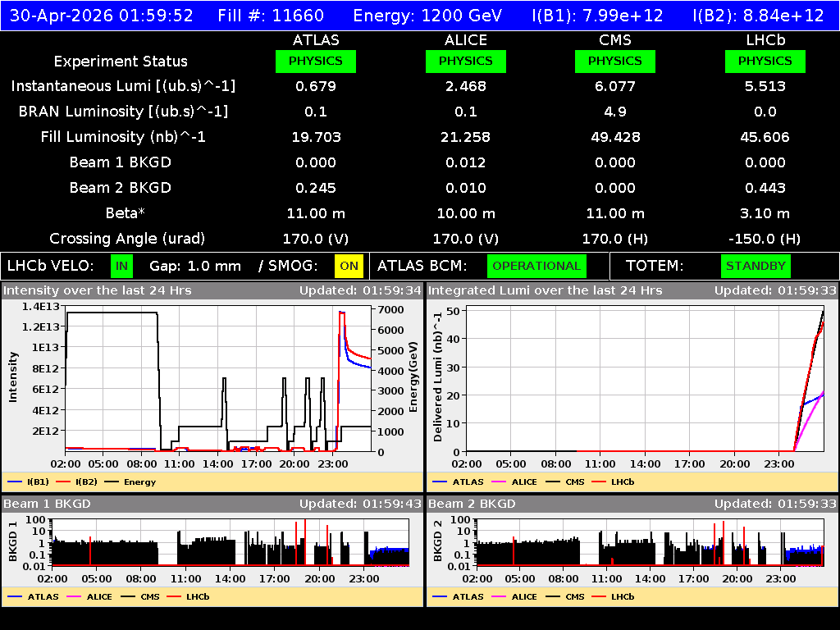Image resolution: width=840 pixels, height=630 pixels.
Task: Click the Beam 2 BKGD chart title
Action: click(472, 504)
